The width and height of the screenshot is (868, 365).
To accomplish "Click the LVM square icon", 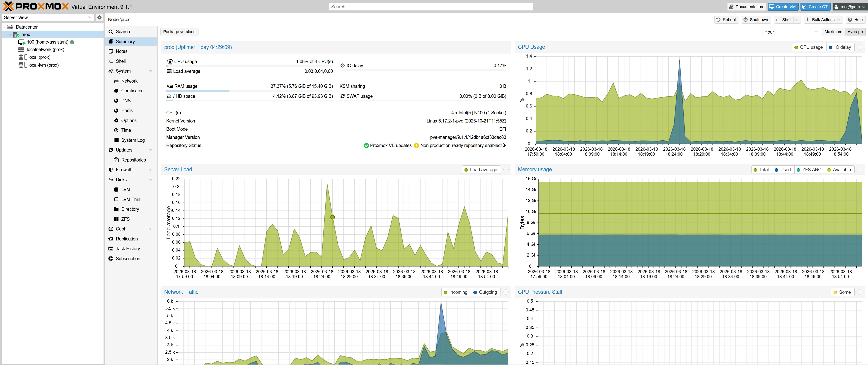I will pos(116,190).
